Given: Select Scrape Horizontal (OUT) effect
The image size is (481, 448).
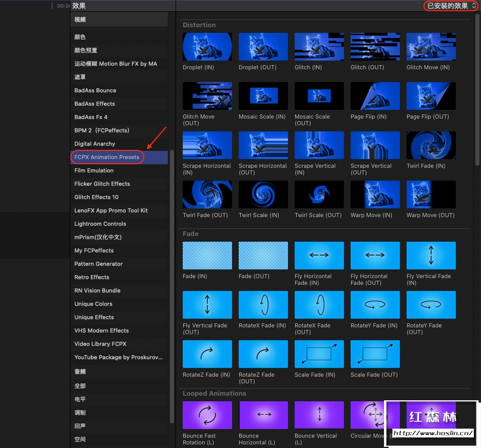Looking at the screenshot, I should [263, 145].
